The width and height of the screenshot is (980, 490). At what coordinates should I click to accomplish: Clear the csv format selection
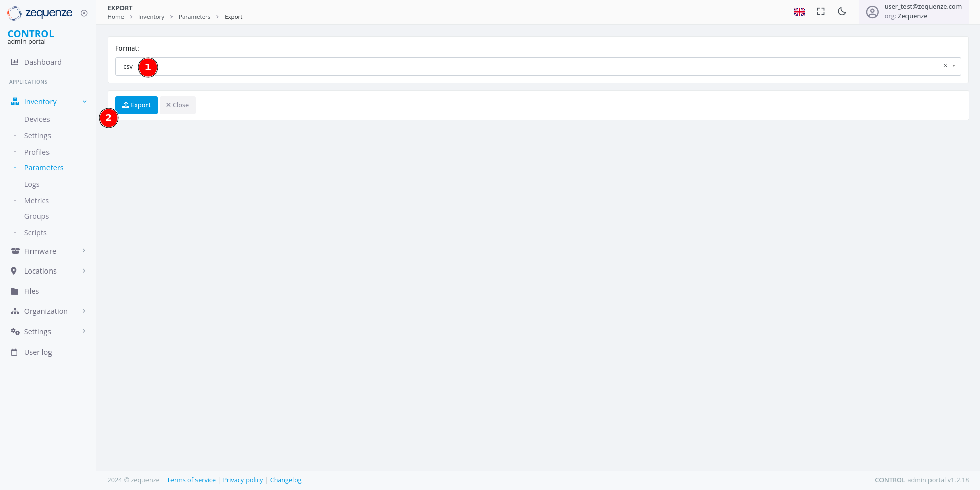coord(945,65)
